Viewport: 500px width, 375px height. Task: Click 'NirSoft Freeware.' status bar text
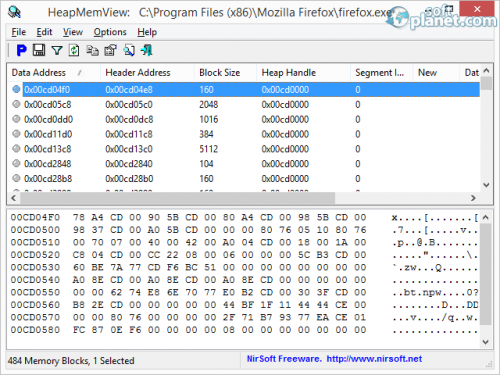pos(284,359)
